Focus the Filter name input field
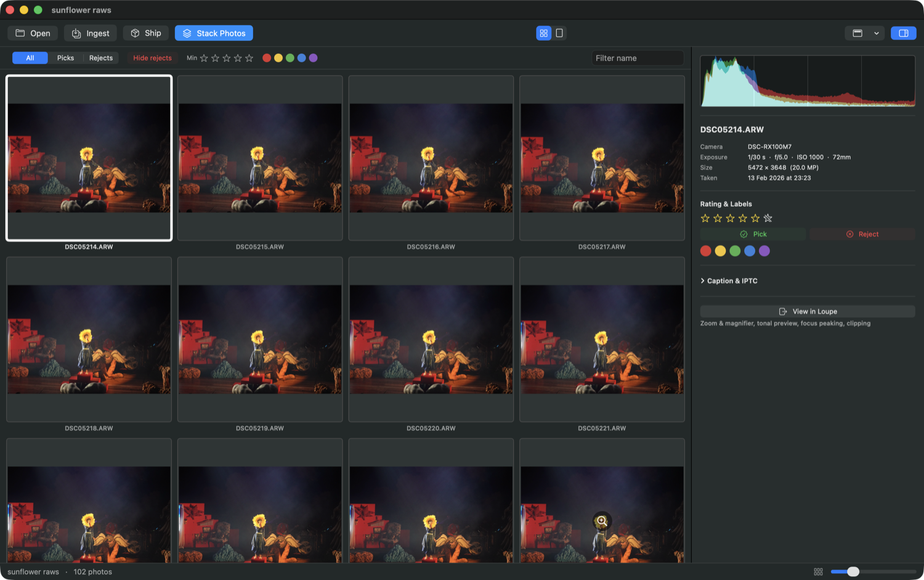This screenshot has width=924, height=580. click(x=638, y=58)
